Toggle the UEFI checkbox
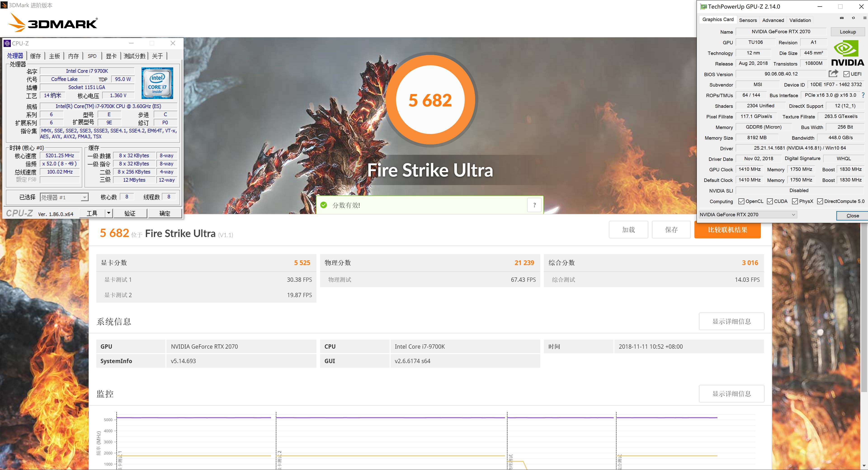The image size is (868, 470). click(x=846, y=74)
